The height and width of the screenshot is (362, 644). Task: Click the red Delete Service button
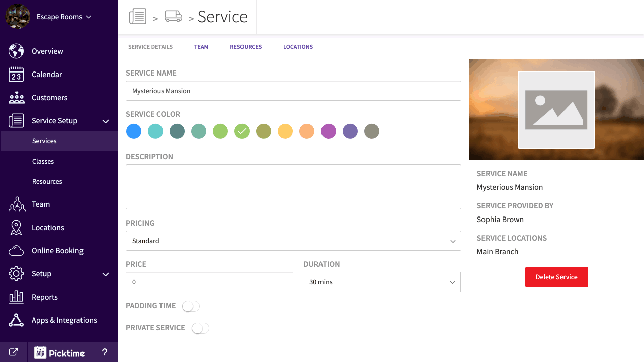coord(556,277)
